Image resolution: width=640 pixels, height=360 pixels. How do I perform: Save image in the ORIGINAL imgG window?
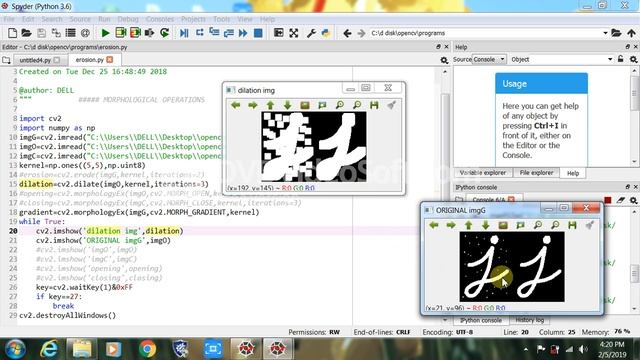pyautogui.click(x=572, y=225)
